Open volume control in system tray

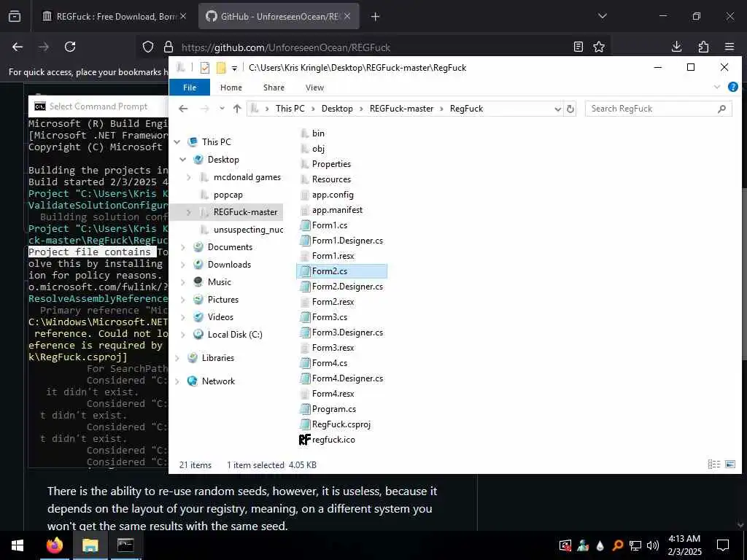[x=653, y=545]
